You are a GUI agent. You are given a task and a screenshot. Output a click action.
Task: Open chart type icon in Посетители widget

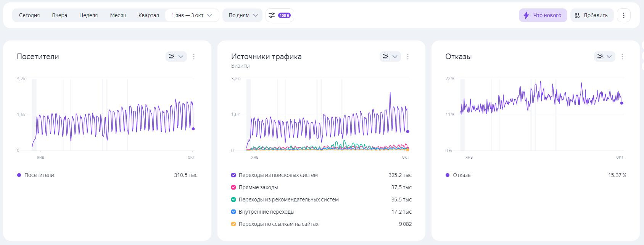[x=172, y=57]
